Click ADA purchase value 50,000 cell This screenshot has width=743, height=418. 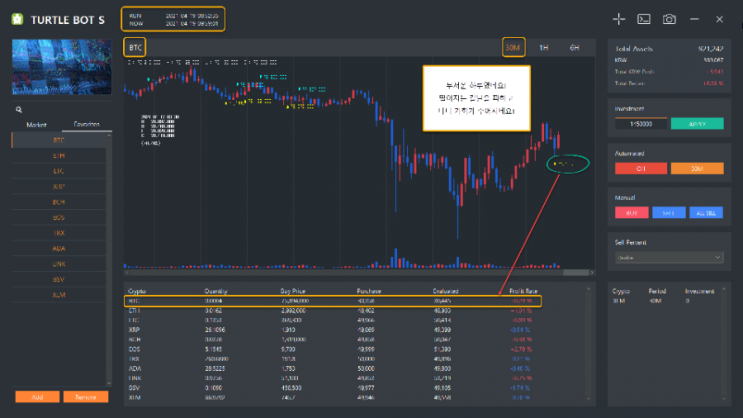pyautogui.click(x=366, y=368)
